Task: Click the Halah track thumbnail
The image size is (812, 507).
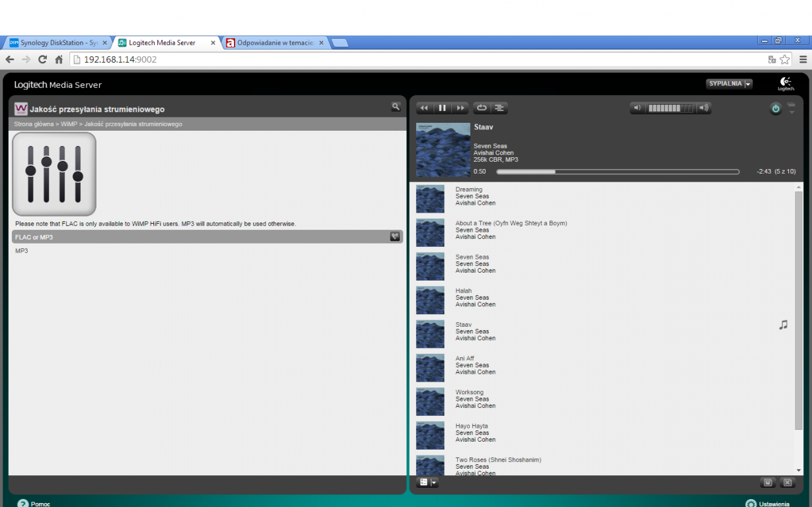Action: pyautogui.click(x=430, y=300)
